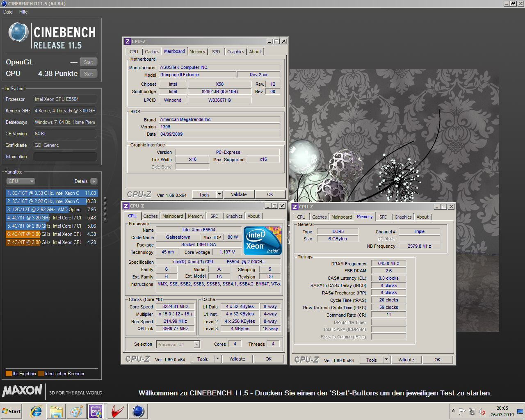Start the OpenGL benchmark
Screen dimensions: 525x420
pyautogui.click(x=88, y=62)
